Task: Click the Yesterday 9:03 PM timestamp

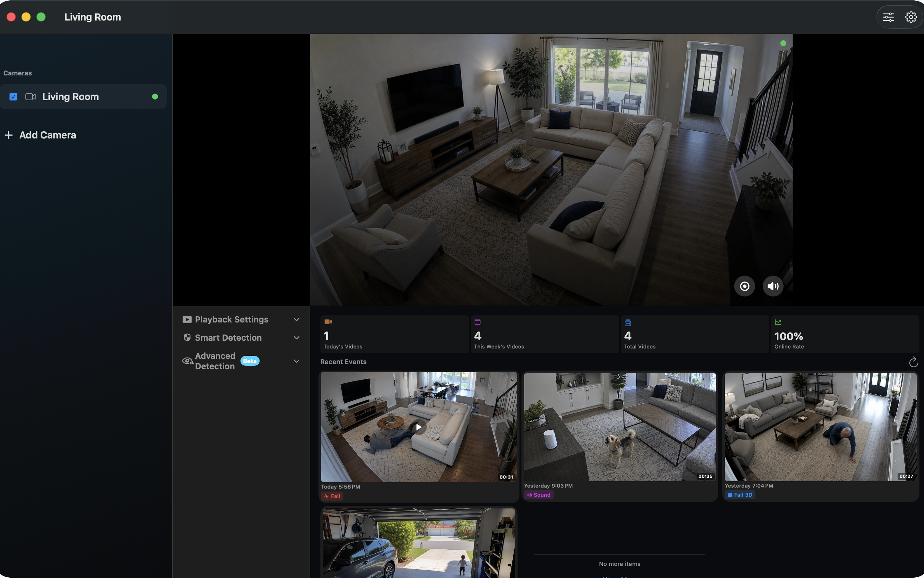Action: [548, 486]
